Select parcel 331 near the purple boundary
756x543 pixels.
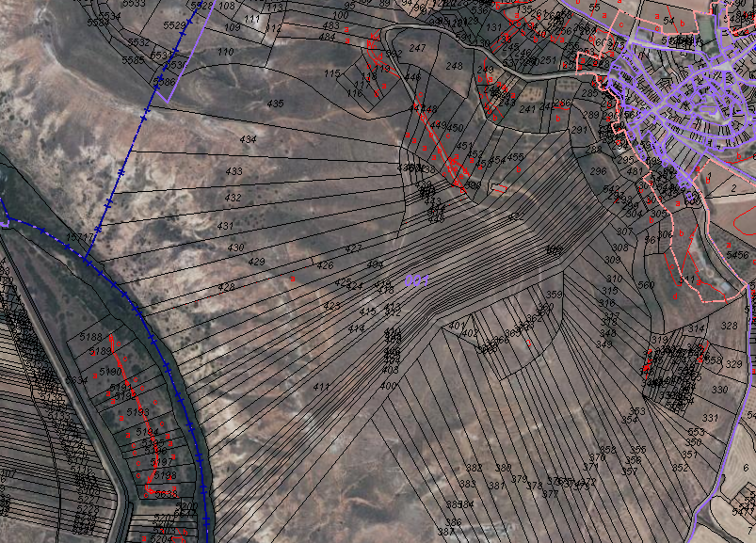tap(710, 418)
